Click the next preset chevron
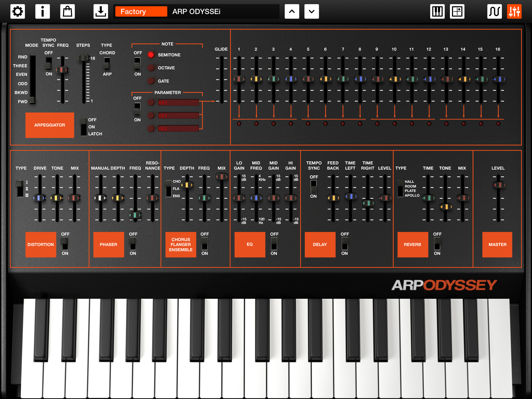This screenshot has width=532, height=399. click(311, 12)
